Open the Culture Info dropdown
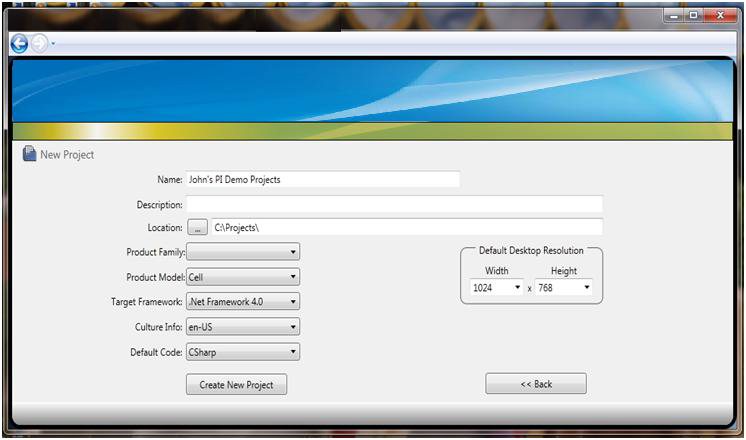 (x=243, y=327)
